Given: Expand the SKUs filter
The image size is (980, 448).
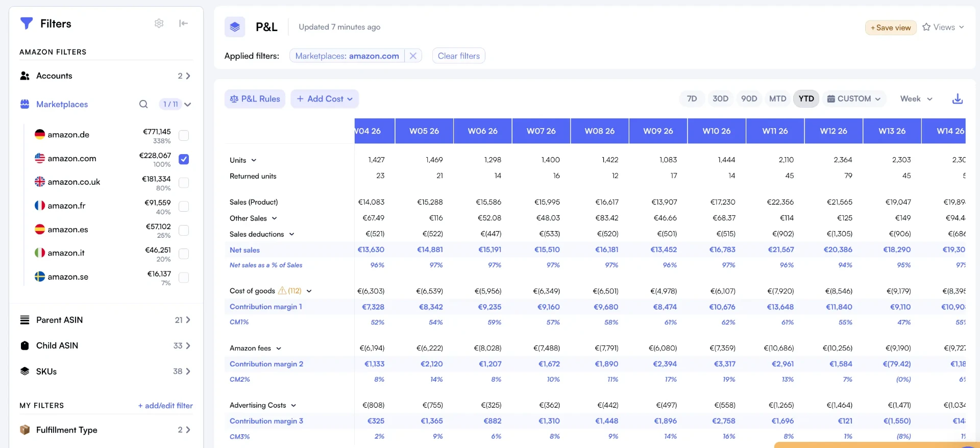Looking at the screenshot, I should point(188,371).
